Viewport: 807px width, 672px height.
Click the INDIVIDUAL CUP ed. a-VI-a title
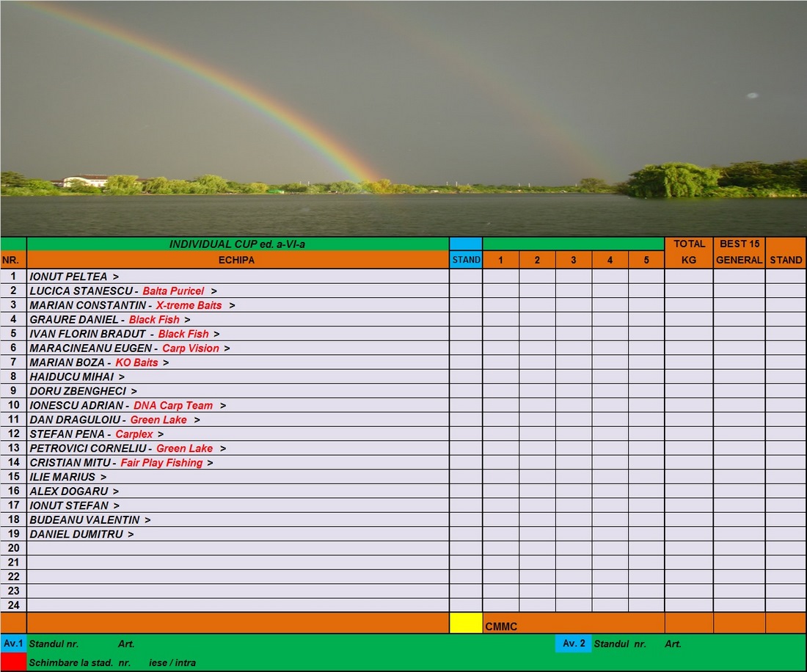[x=237, y=244]
